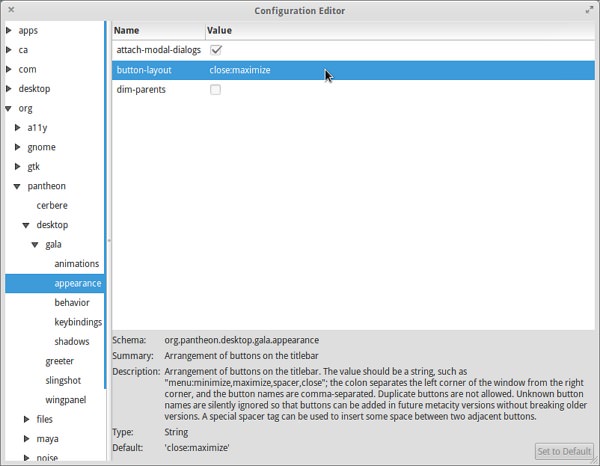Expand the gtk tree node
The image size is (600, 466).
pyautogui.click(x=17, y=166)
